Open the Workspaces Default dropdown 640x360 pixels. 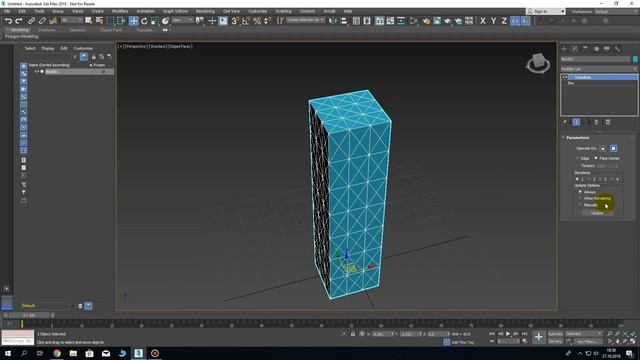coord(616,11)
